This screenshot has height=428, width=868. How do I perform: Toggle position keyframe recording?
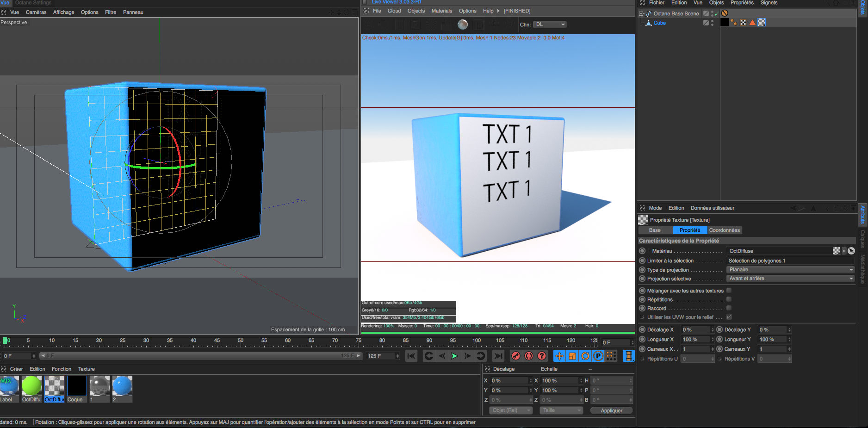[x=559, y=356]
